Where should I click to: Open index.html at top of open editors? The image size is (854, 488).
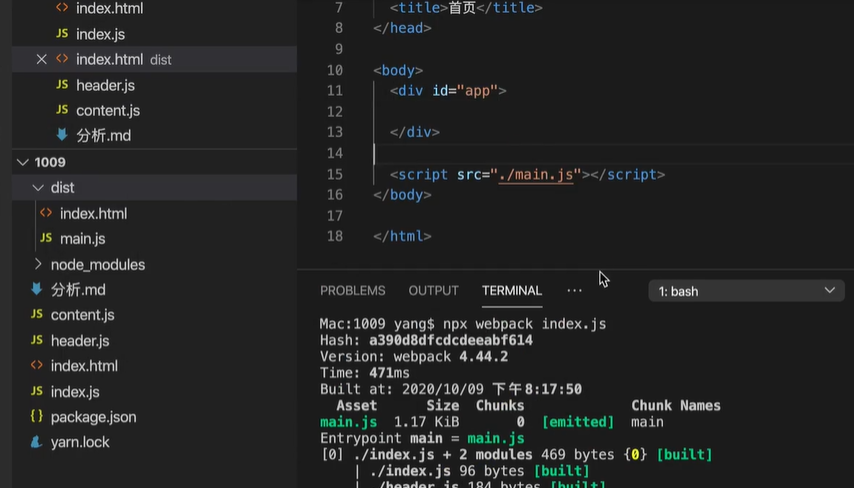[x=109, y=8]
